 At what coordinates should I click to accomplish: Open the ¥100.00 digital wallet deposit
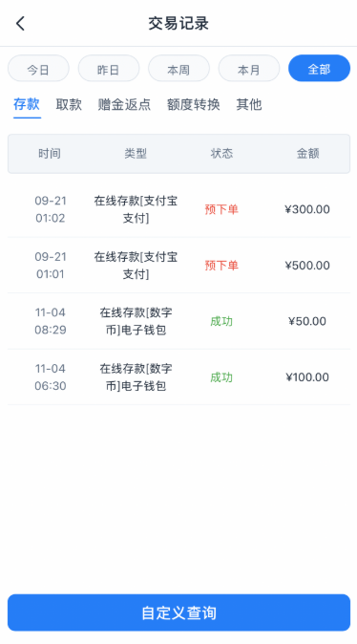tap(178, 377)
